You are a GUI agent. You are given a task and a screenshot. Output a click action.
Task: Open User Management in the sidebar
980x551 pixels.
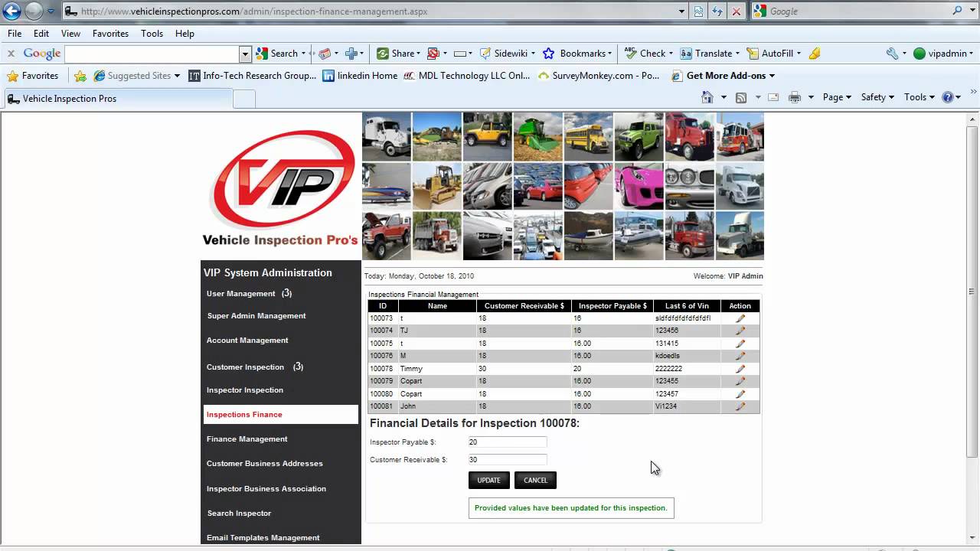(x=240, y=294)
